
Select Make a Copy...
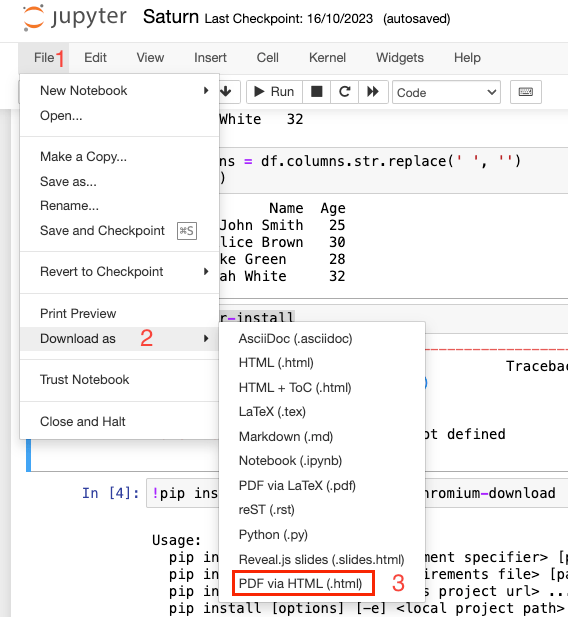pos(120,157)
